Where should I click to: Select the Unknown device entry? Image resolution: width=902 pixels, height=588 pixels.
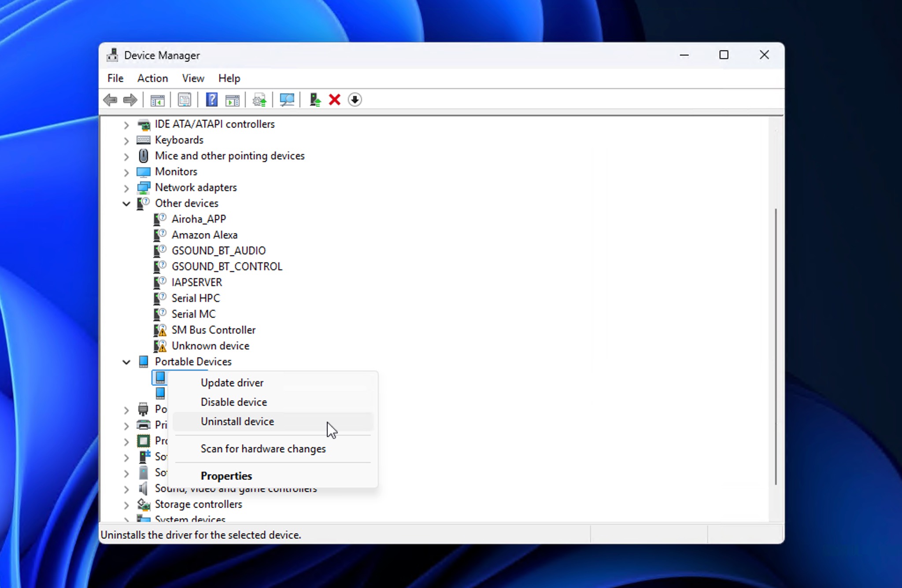point(210,345)
